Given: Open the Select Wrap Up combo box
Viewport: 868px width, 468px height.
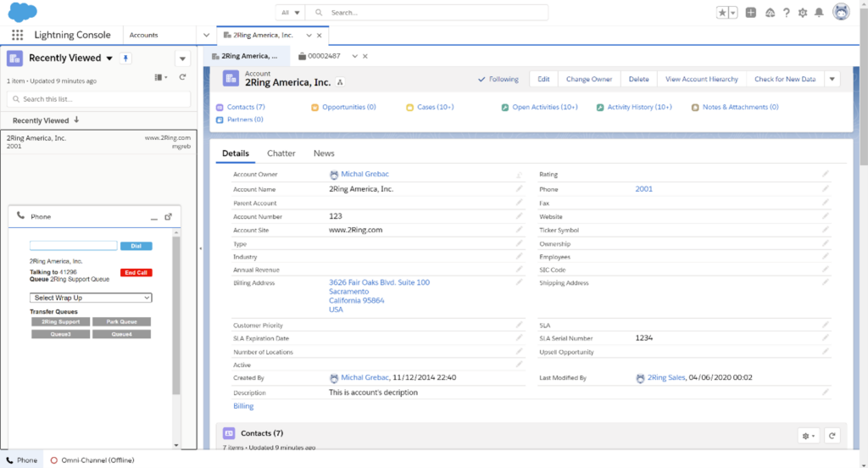Looking at the screenshot, I should [91, 298].
